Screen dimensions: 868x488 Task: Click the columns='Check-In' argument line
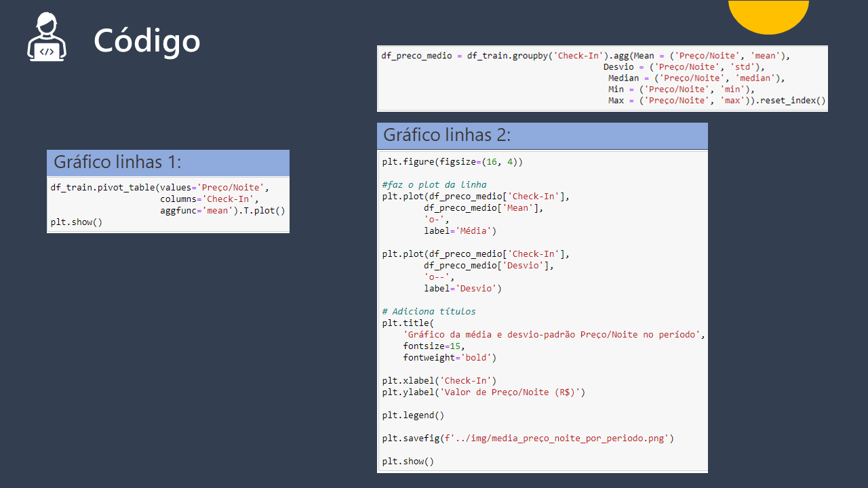[210, 199]
